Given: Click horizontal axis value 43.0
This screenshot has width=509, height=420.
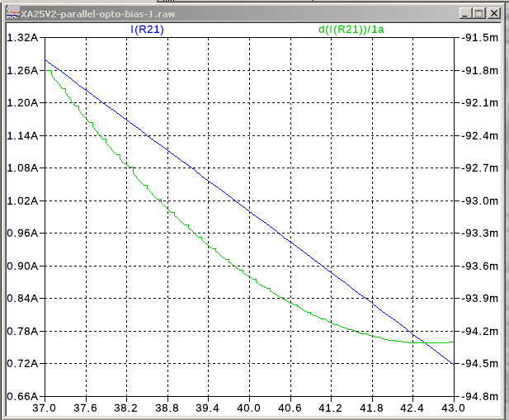Looking at the screenshot, I should tap(454, 408).
